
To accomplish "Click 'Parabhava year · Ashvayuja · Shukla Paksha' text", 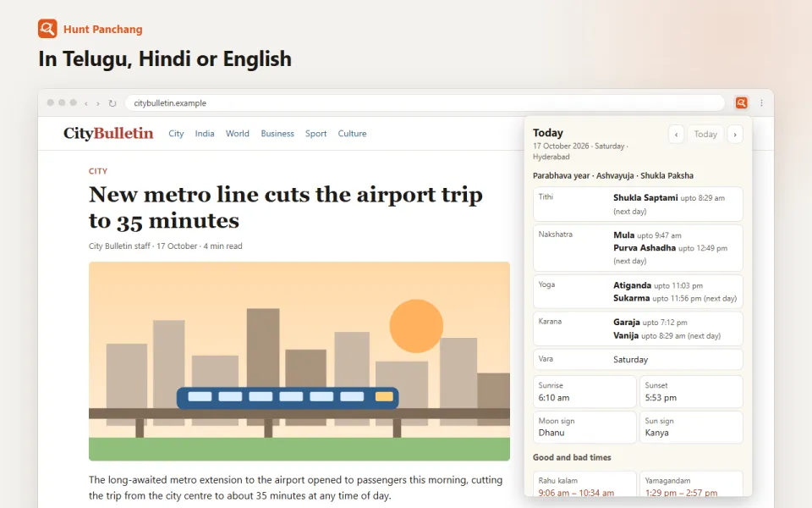I will coord(613,175).
